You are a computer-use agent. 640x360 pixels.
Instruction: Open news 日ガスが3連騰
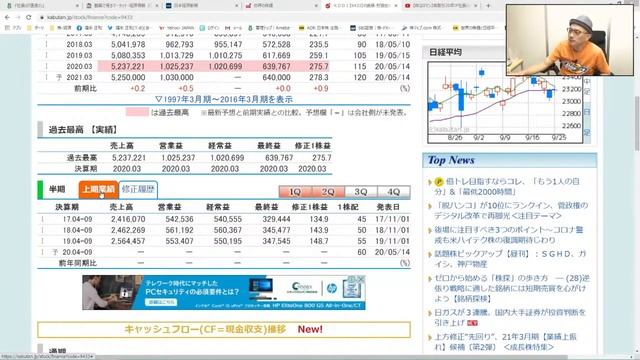click(510, 317)
